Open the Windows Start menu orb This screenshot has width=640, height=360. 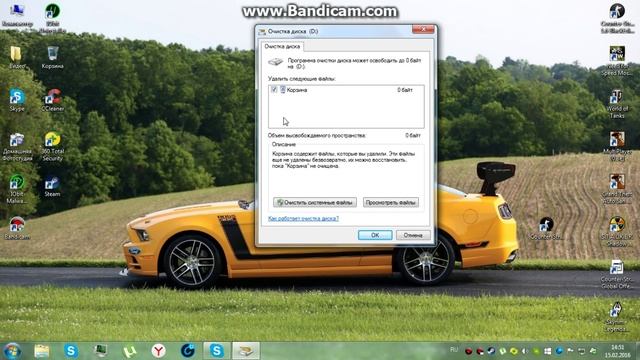12,351
